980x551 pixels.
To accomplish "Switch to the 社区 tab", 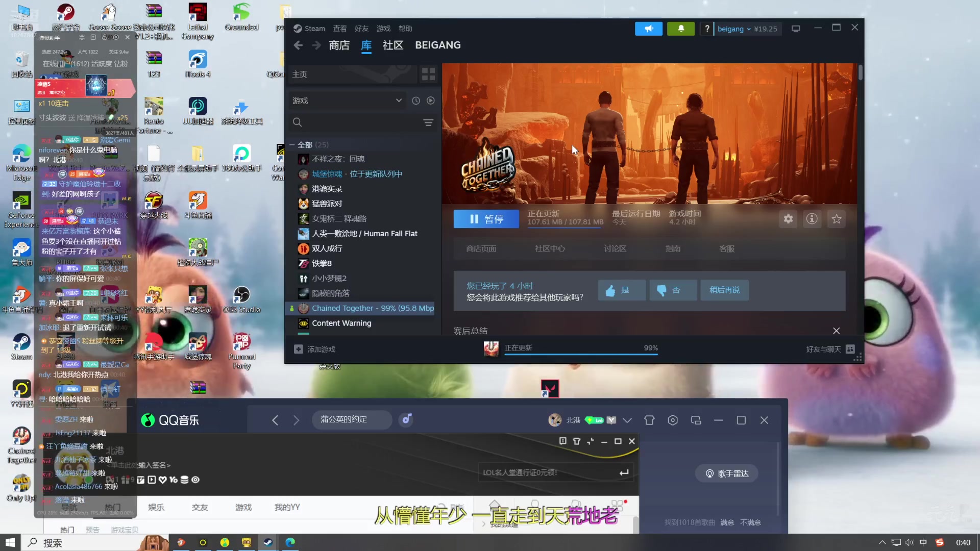I will (393, 45).
